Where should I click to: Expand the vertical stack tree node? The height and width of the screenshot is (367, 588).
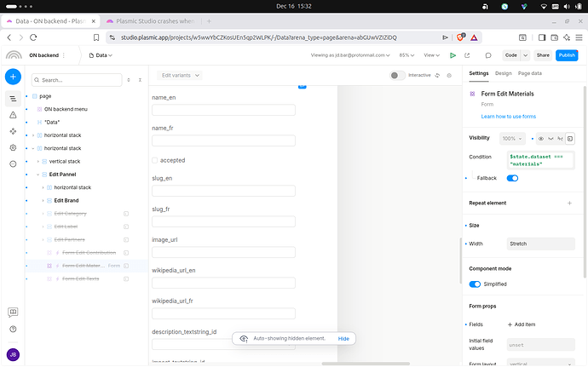pos(37,162)
